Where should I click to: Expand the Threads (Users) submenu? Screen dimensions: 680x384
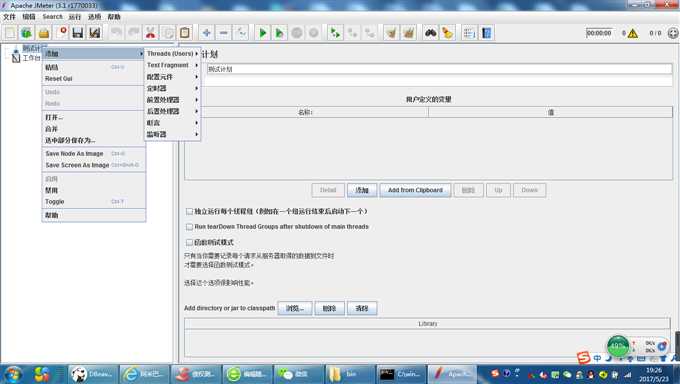(172, 53)
